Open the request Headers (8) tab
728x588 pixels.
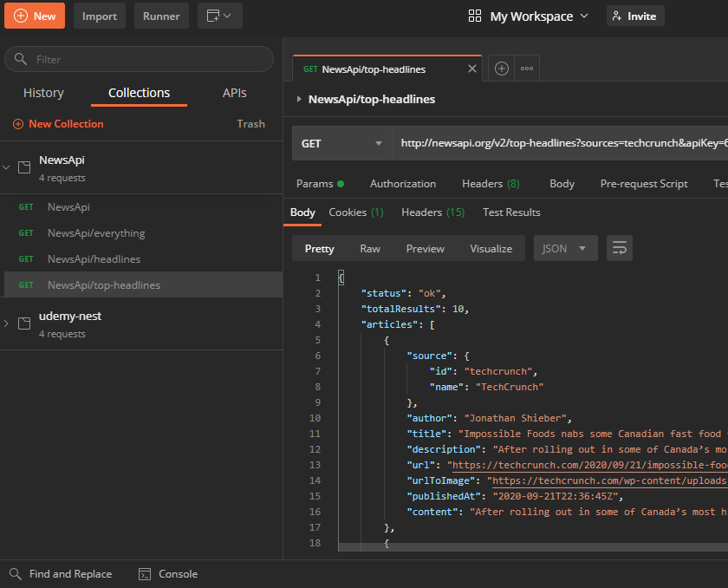click(x=491, y=184)
